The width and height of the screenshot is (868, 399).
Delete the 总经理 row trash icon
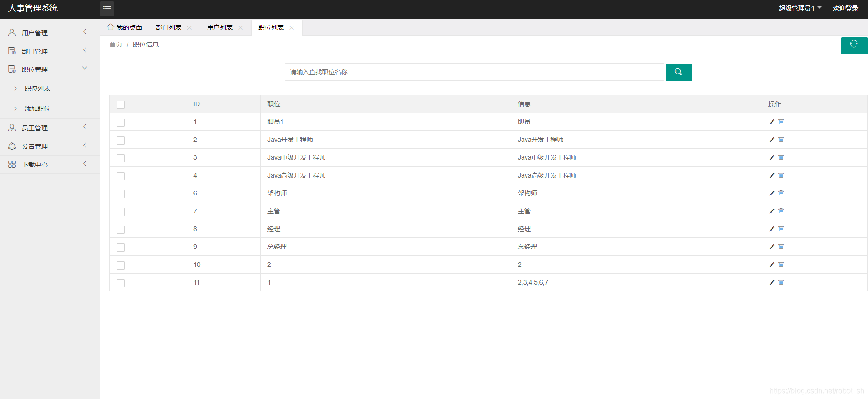tap(781, 247)
